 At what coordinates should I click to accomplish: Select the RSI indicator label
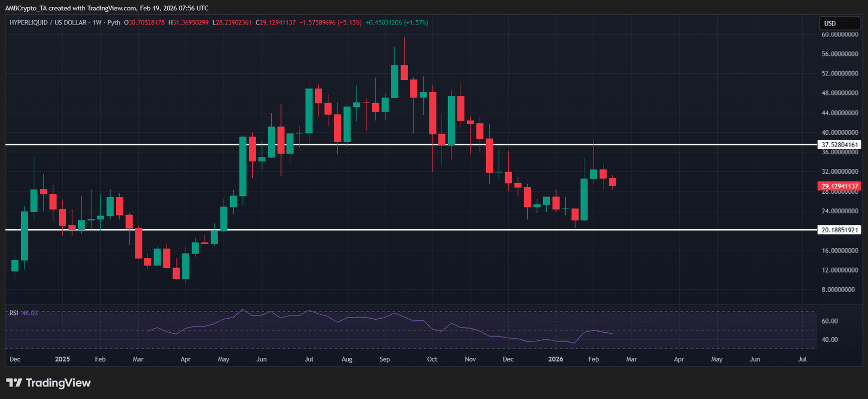click(x=14, y=313)
